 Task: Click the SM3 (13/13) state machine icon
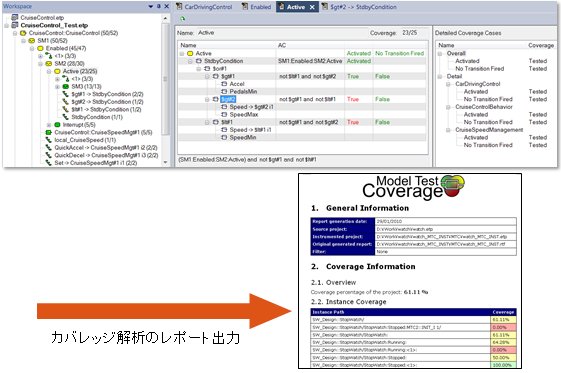coord(66,87)
